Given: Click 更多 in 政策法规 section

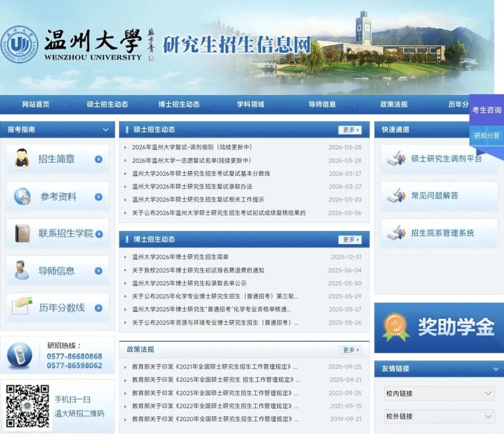Looking at the screenshot, I should (350, 350).
